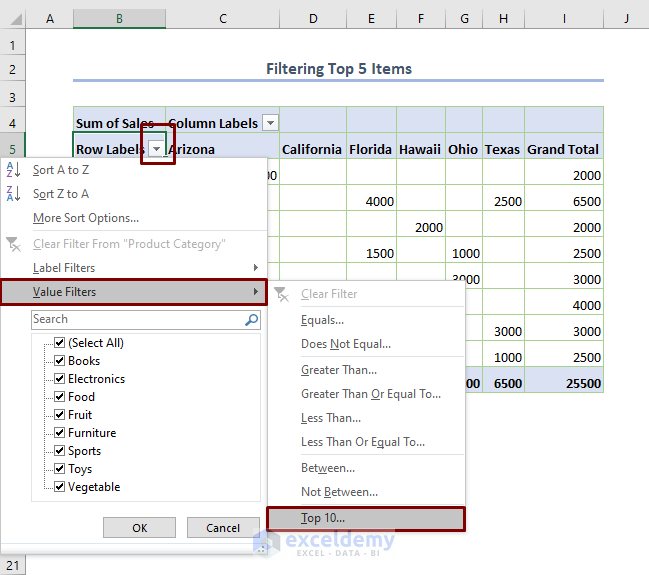Click the Sort A to Z icon
Viewport: 649px width, 575px height.
(13, 170)
